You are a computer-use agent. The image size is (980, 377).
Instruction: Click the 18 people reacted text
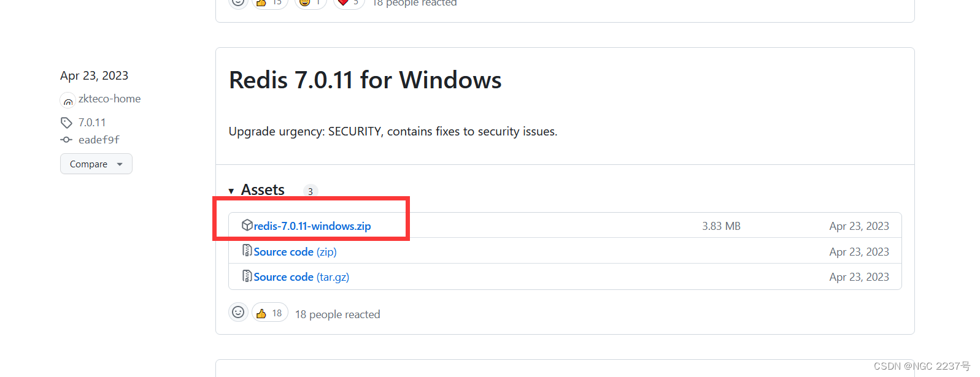(x=338, y=314)
